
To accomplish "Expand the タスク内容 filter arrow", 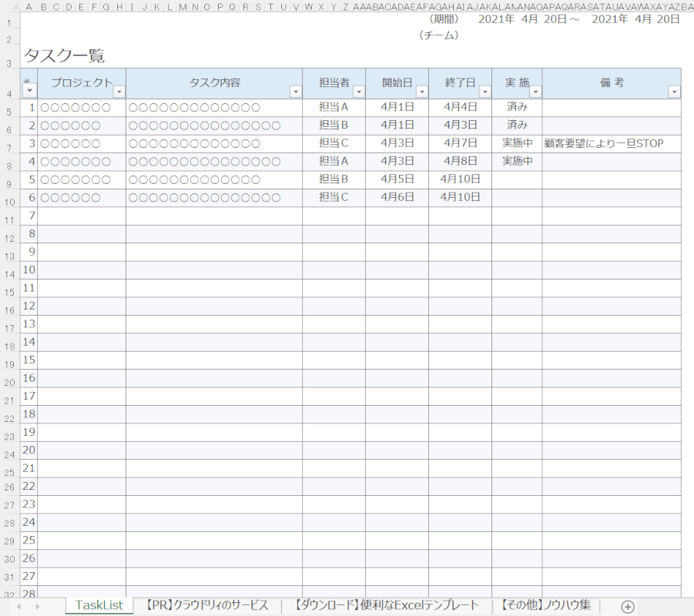I will pos(295,92).
